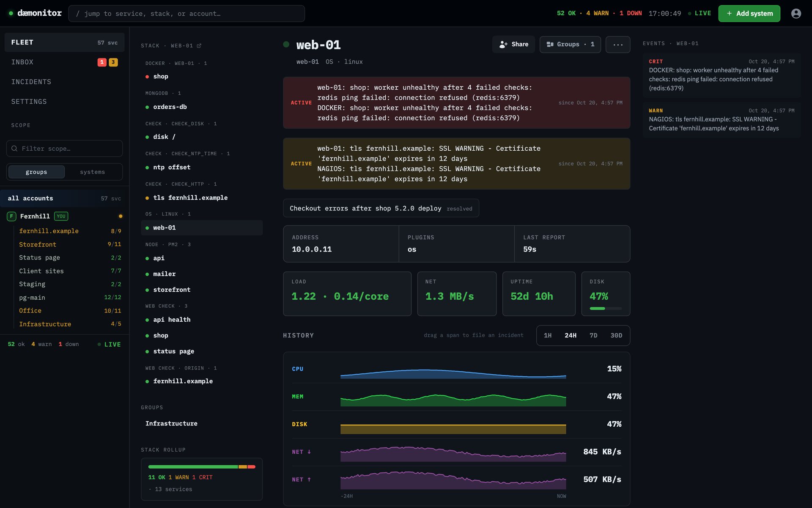
Task: Click the Fernhill account F avatar icon
Action: point(11,216)
